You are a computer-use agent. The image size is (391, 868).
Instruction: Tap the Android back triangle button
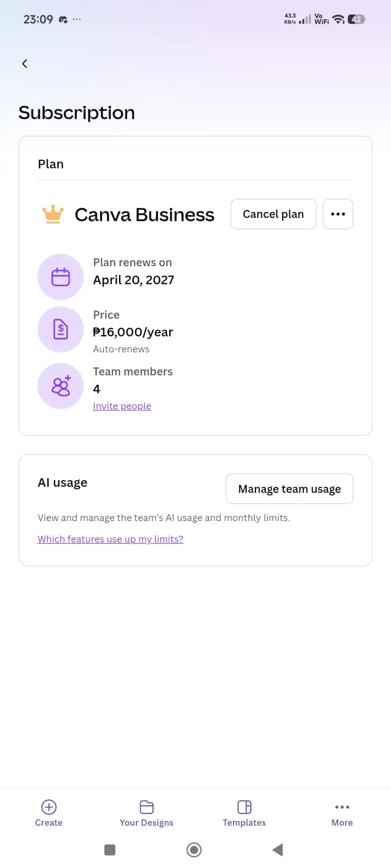[x=278, y=850]
